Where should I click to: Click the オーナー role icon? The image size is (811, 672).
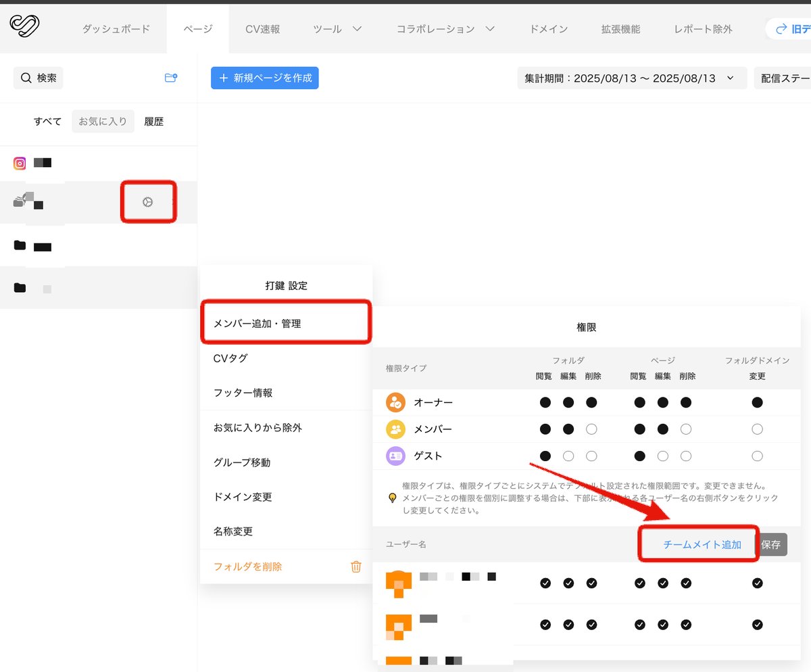click(x=395, y=402)
